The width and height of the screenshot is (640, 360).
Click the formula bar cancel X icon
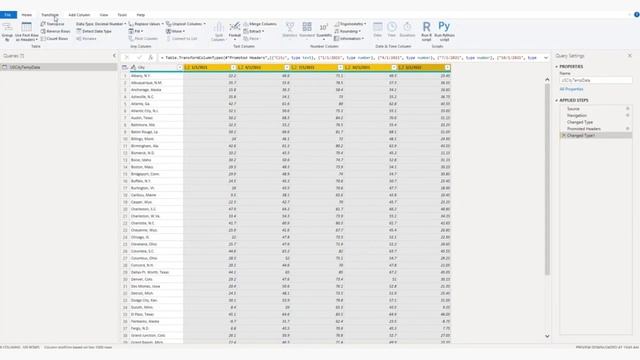[x=127, y=58]
